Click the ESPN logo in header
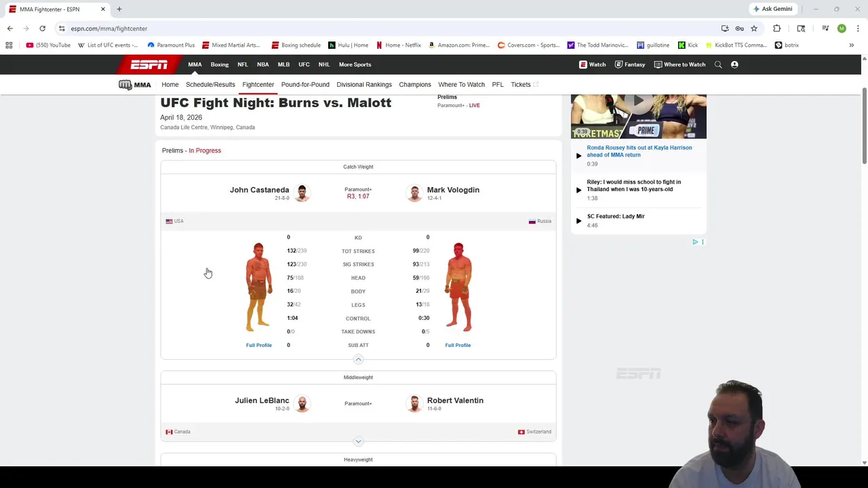The height and width of the screenshot is (488, 868). pos(149,64)
